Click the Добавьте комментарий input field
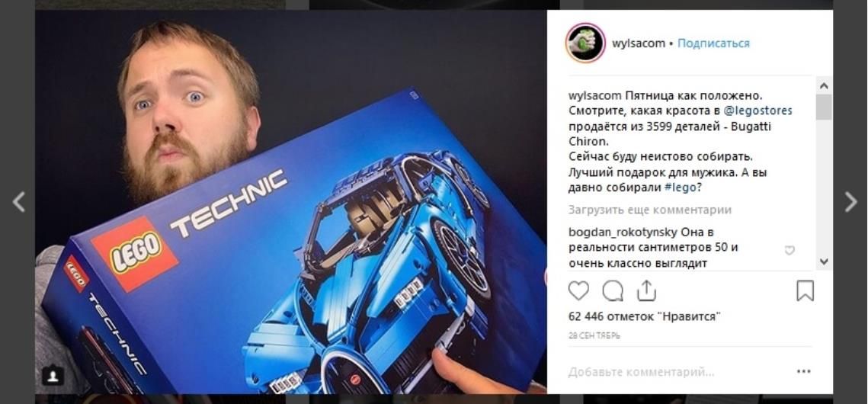 [x=678, y=372]
